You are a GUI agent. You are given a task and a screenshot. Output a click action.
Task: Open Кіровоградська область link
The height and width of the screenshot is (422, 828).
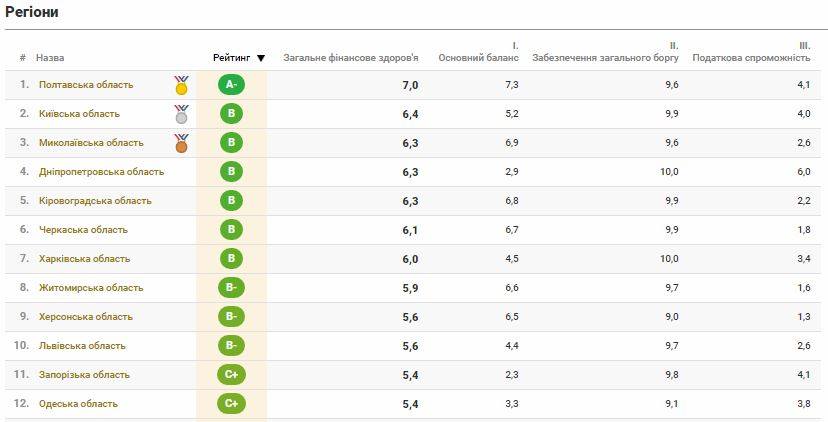[95, 201]
